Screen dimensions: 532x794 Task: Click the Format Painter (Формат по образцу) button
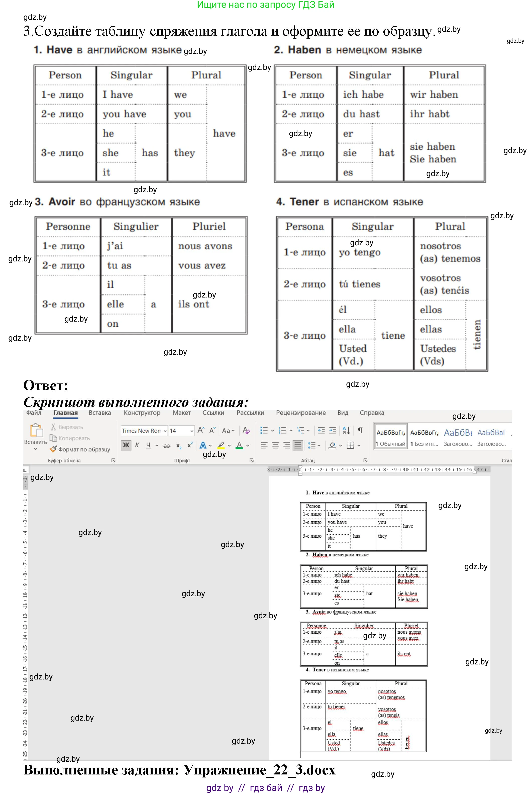[80, 449]
